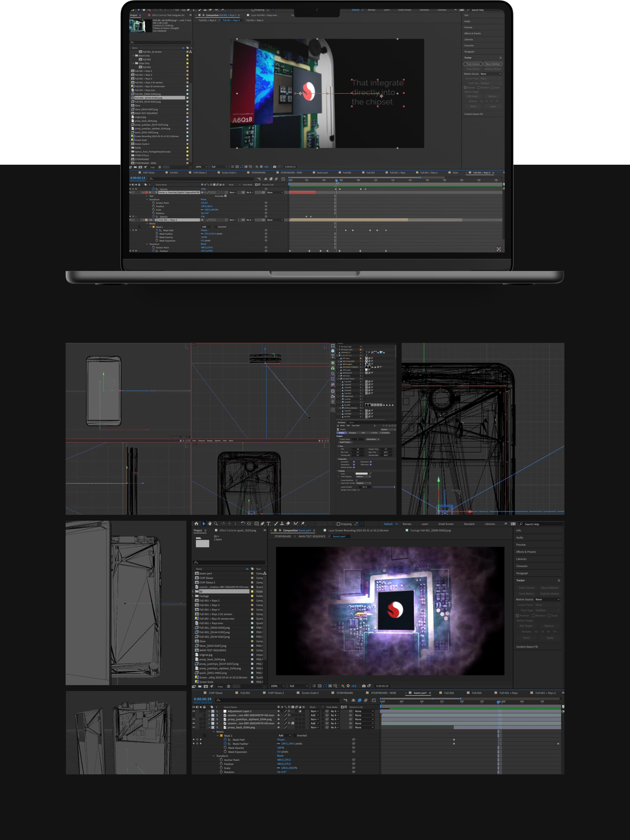The image size is (630, 840).
Task: Click current time indicator in boom part timeline ruler
Action: click(x=498, y=702)
